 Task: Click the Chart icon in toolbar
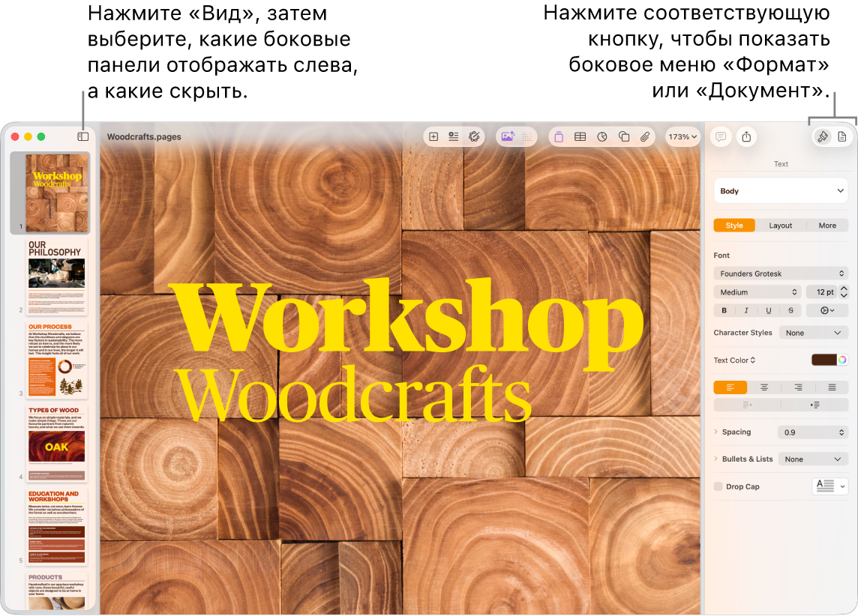[601, 136]
